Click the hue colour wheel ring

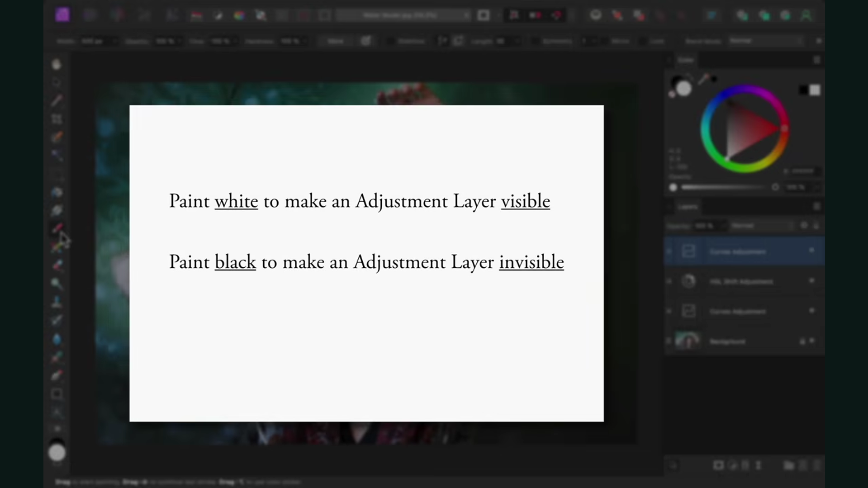coord(745,89)
